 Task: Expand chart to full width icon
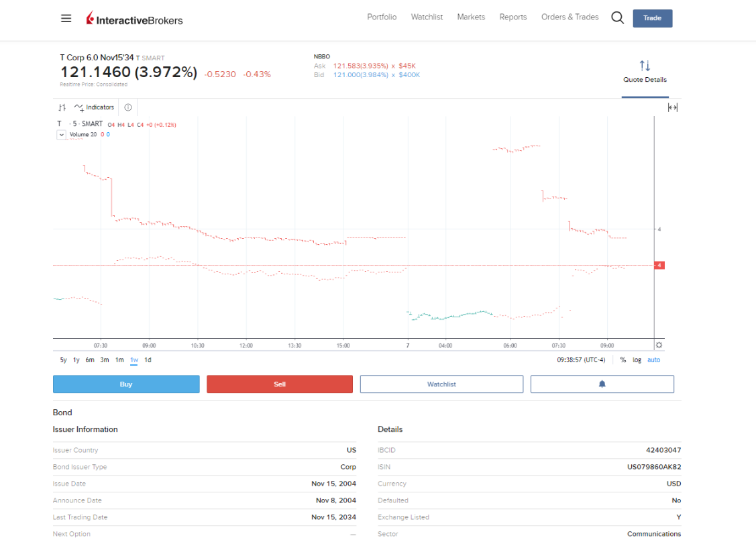click(673, 107)
